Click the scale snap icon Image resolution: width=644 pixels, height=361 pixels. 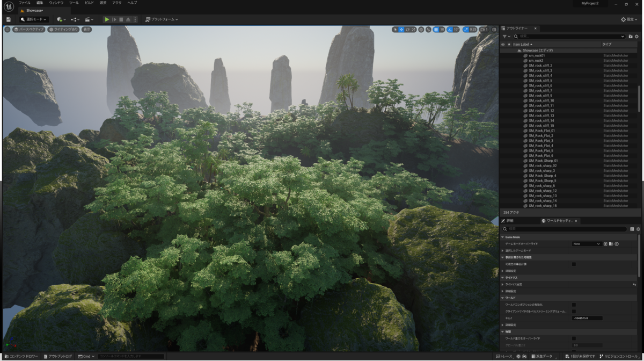466,30
